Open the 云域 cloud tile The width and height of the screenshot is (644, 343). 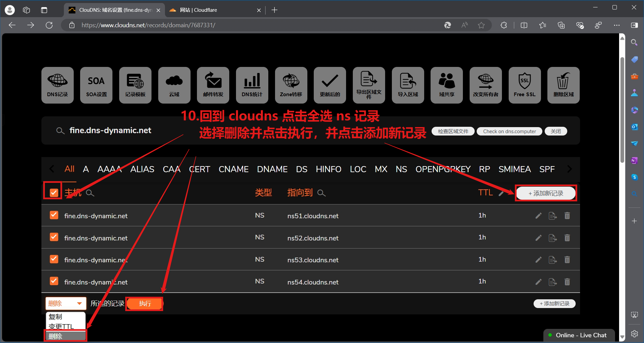(174, 85)
